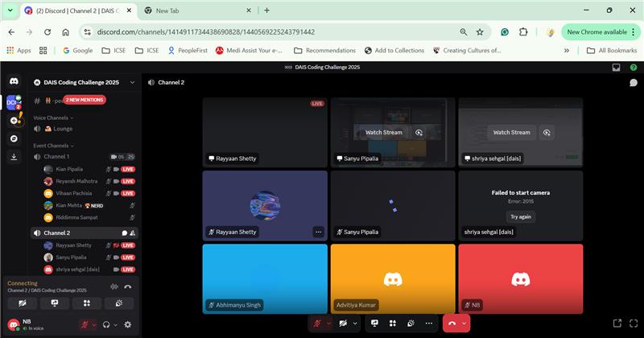This screenshot has width=644, height=338.
Task: Bookmark this page with star icon
Action: (480, 32)
